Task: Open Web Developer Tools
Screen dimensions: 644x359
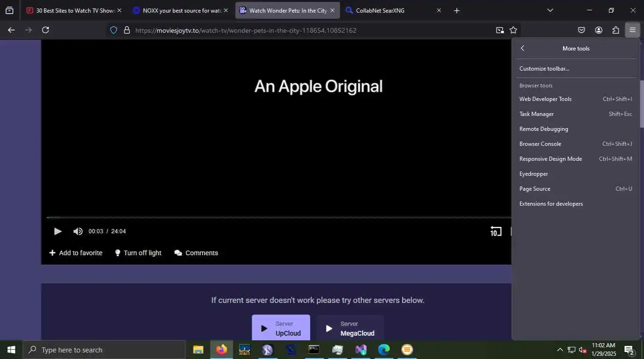Action: pyautogui.click(x=576, y=99)
